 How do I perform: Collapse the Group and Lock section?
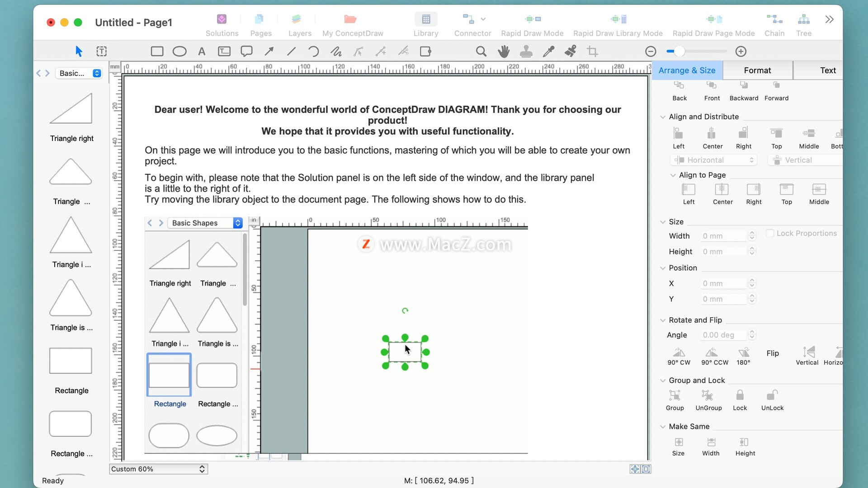pyautogui.click(x=663, y=380)
